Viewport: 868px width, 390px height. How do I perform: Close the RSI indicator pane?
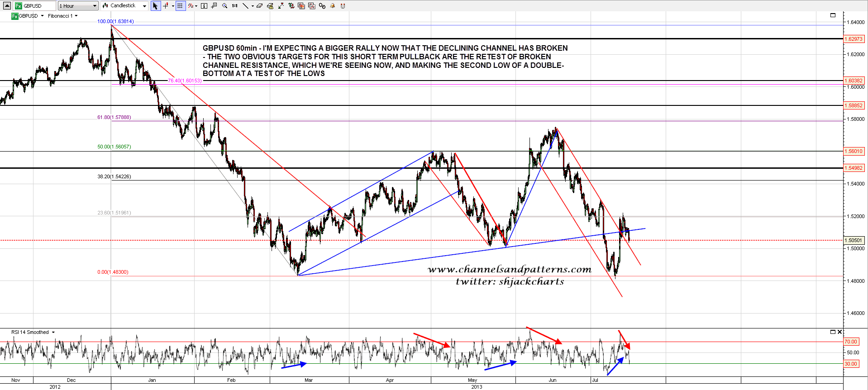pos(839,332)
